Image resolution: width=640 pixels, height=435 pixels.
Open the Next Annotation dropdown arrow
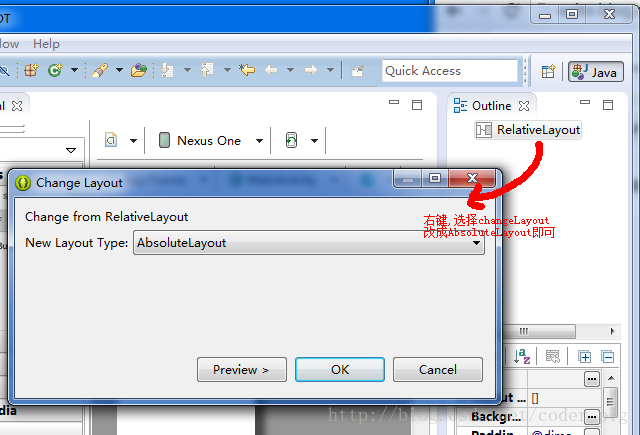pyautogui.click(x=187, y=70)
